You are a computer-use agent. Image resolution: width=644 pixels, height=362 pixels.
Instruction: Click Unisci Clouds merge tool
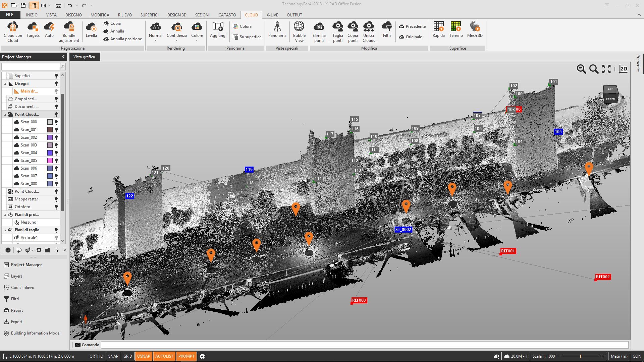click(369, 32)
